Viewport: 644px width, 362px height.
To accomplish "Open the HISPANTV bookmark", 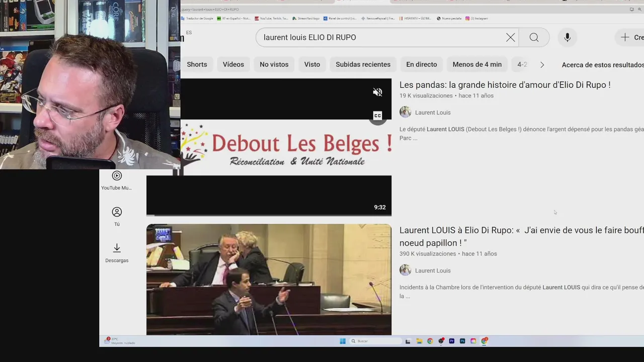I will (415, 18).
